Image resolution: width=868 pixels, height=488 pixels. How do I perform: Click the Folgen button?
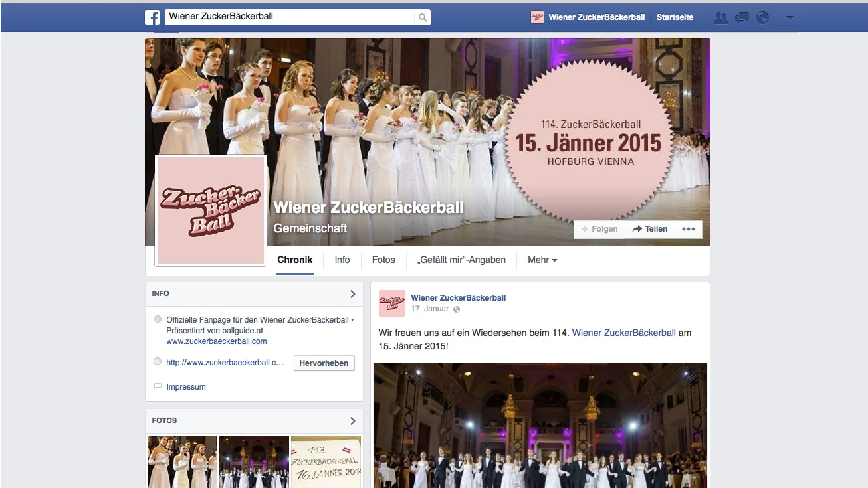click(599, 229)
